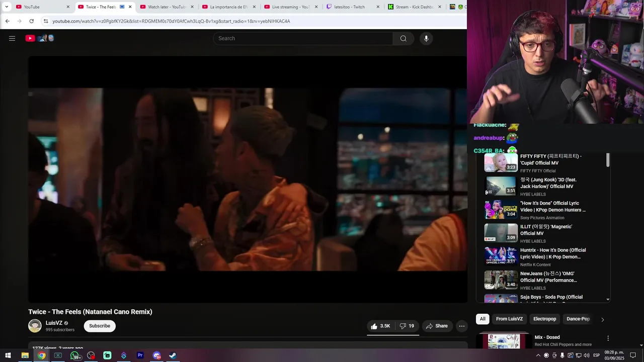Open Chrome tab search dropdown arrow
This screenshot has height=362, width=644.
[x=7, y=7]
